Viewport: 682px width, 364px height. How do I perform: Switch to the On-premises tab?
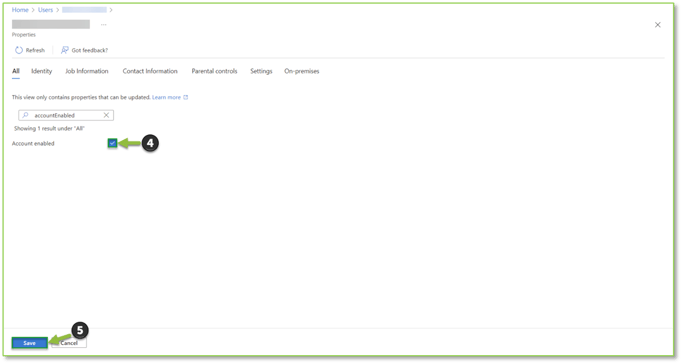coord(301,71)
